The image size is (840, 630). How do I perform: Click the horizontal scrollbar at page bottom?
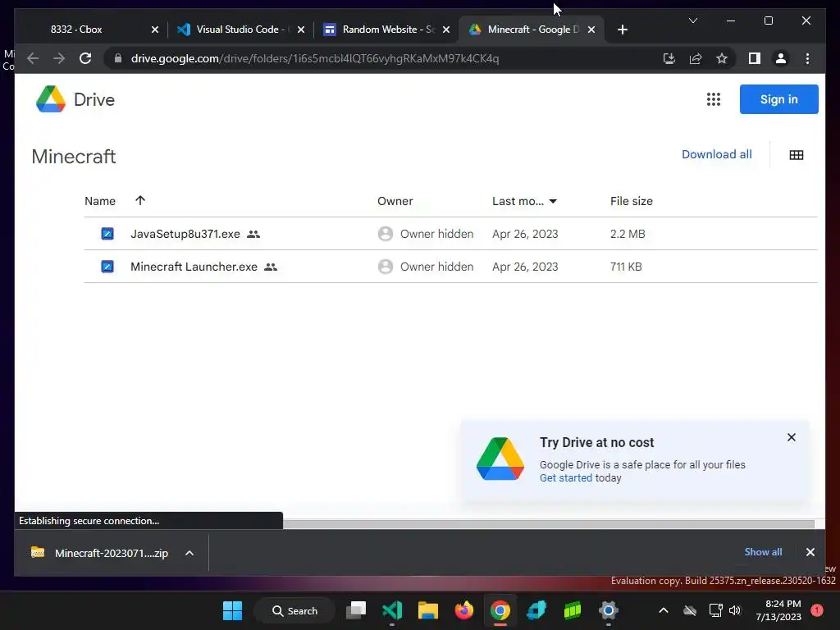pyautogui.click(x=549, y=524)
